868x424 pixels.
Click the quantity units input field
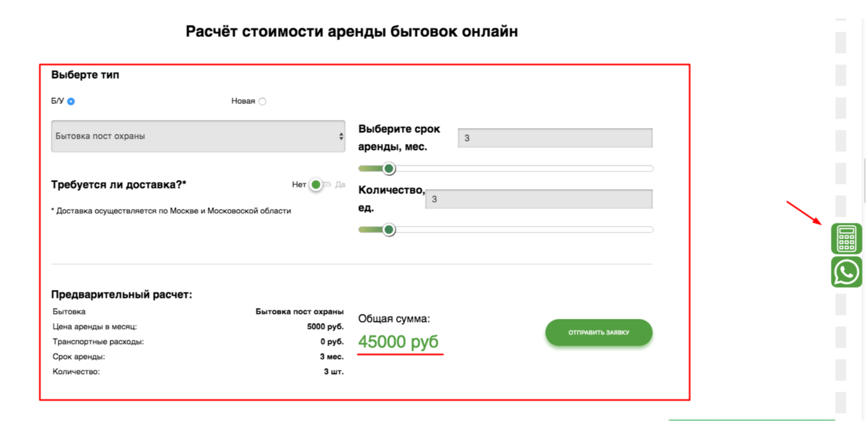click(538, 199)
